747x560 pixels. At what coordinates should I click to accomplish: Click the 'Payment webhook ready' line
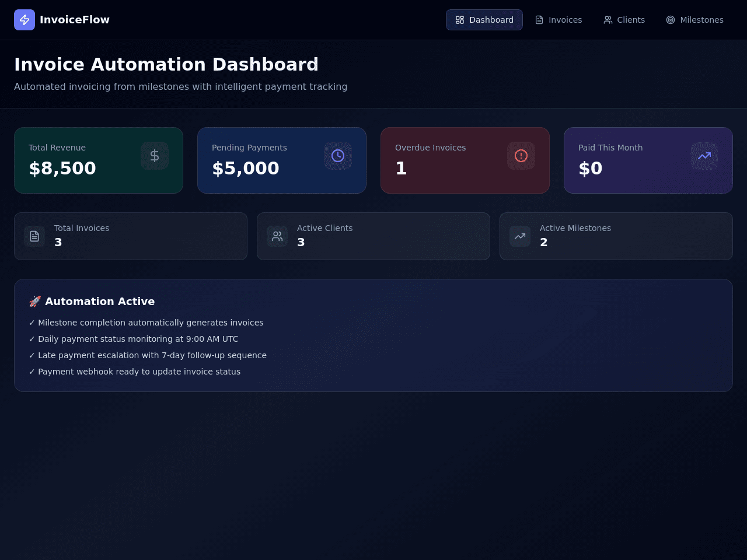134,372
